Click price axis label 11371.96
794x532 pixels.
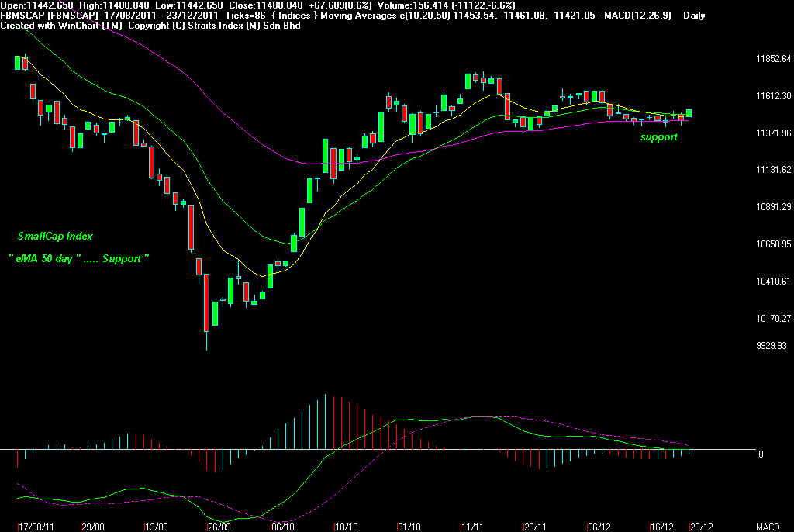click(773, 133)
